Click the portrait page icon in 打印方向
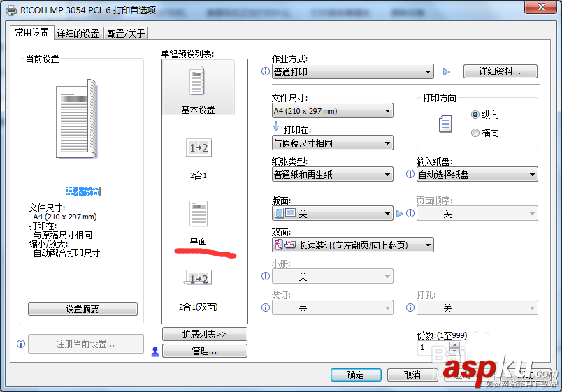Image resolution: width=562 pixels, height=392 pixels. (x=445, y=124)
